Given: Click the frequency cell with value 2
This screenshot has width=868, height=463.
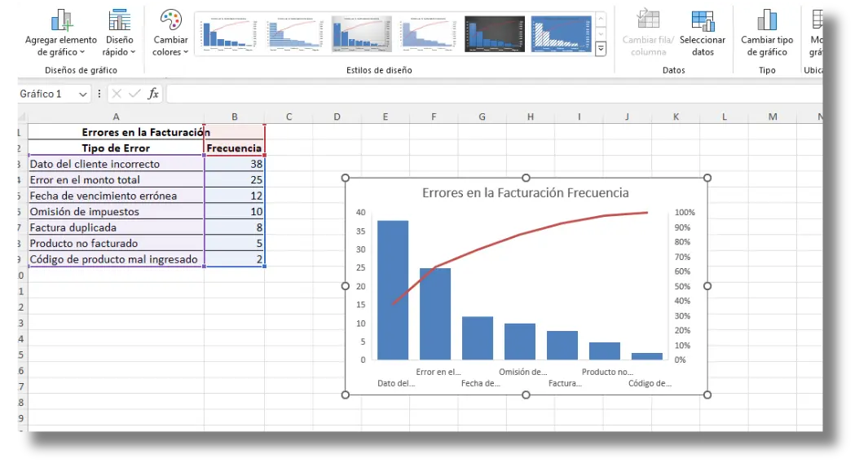Looking at the screenshot, I should (x=234, y=259).
